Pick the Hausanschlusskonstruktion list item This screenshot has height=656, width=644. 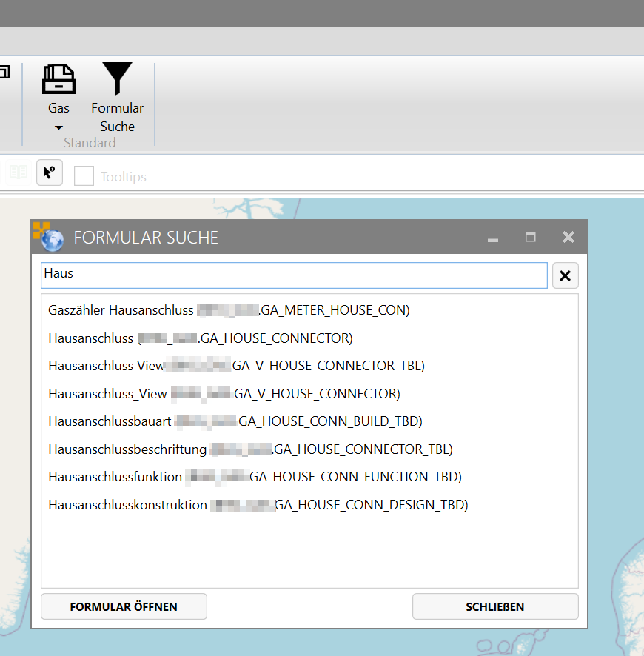(x=258, y=505)
